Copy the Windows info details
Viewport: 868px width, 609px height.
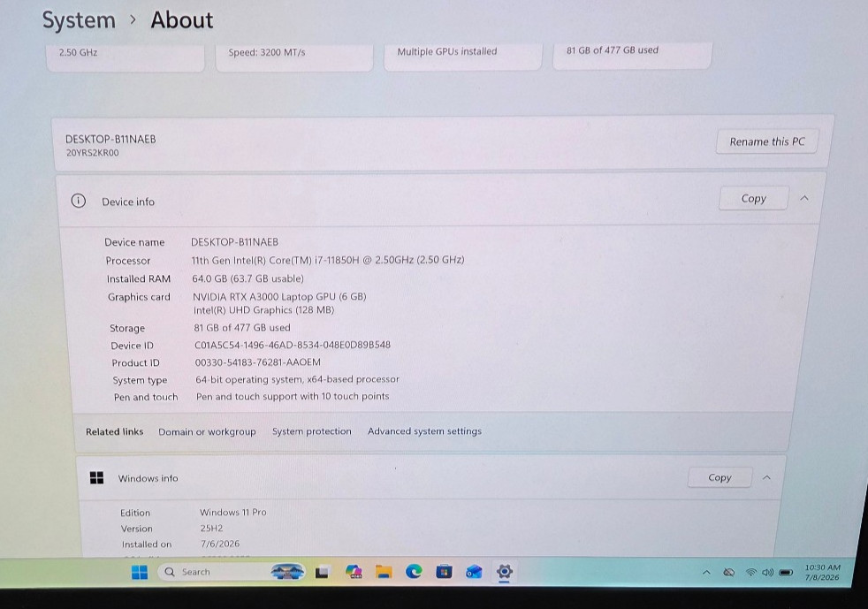point(720,477)
